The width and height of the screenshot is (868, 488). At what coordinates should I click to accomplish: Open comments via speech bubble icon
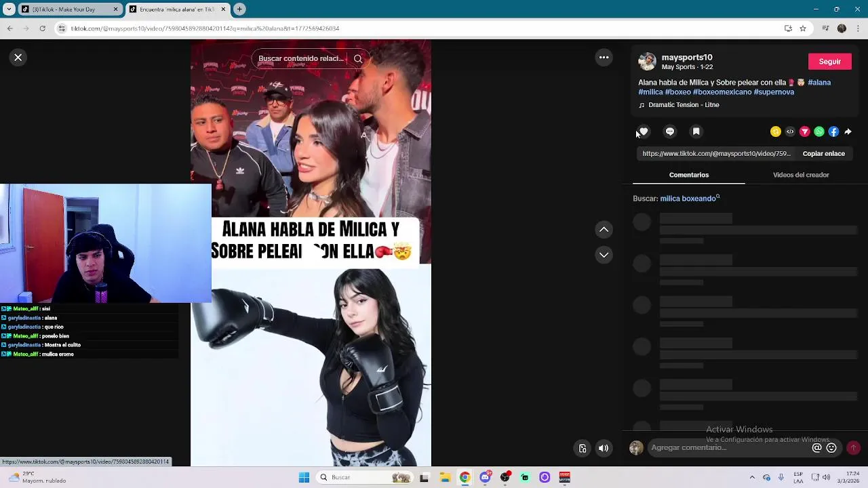point(670,131)
